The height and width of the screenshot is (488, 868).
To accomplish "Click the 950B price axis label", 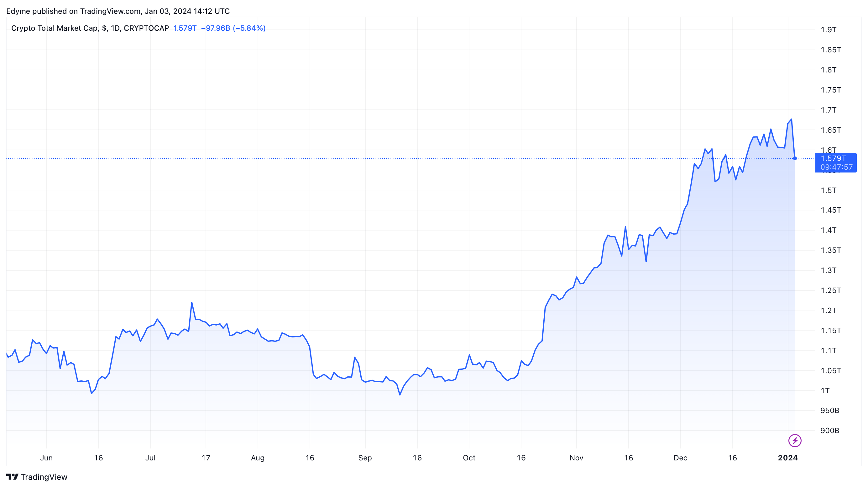I will pos(829,411).
